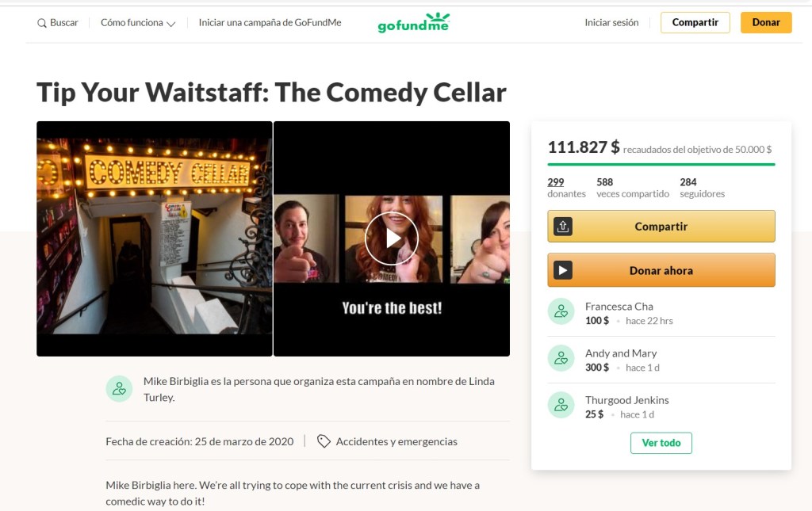Open the Iniciar sesión link
The height and width of the screenshot is (511, 812).
click(x=611, y=23)
